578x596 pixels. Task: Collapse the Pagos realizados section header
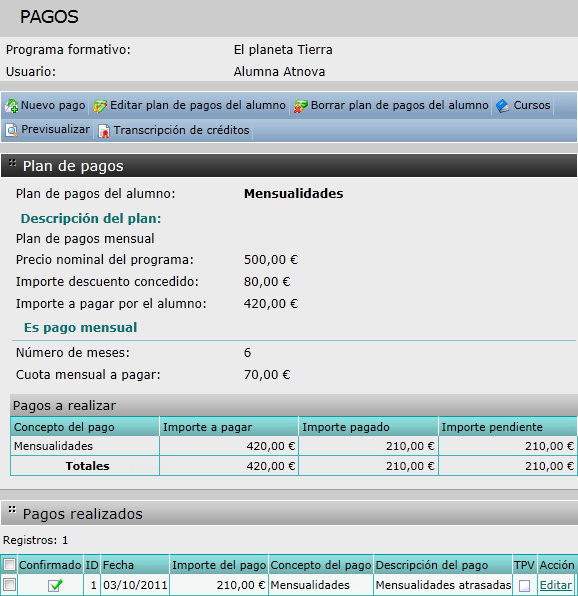[x=289, y=514]
